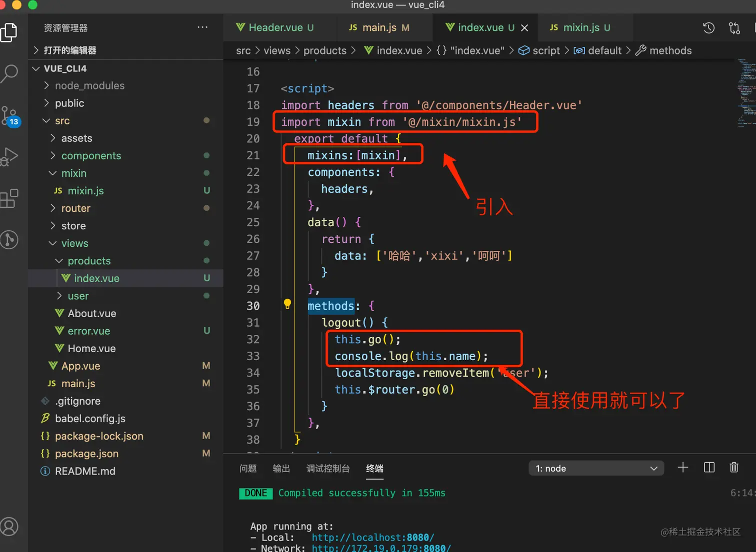Open babel.config.js in the explorer
The image size is (756, 552).
click(125, 419)
